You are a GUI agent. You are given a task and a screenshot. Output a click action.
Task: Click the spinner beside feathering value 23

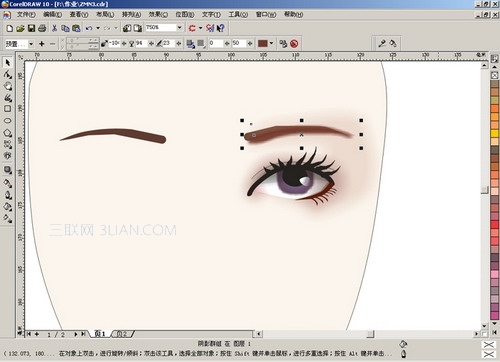click(x=179, y=44)
